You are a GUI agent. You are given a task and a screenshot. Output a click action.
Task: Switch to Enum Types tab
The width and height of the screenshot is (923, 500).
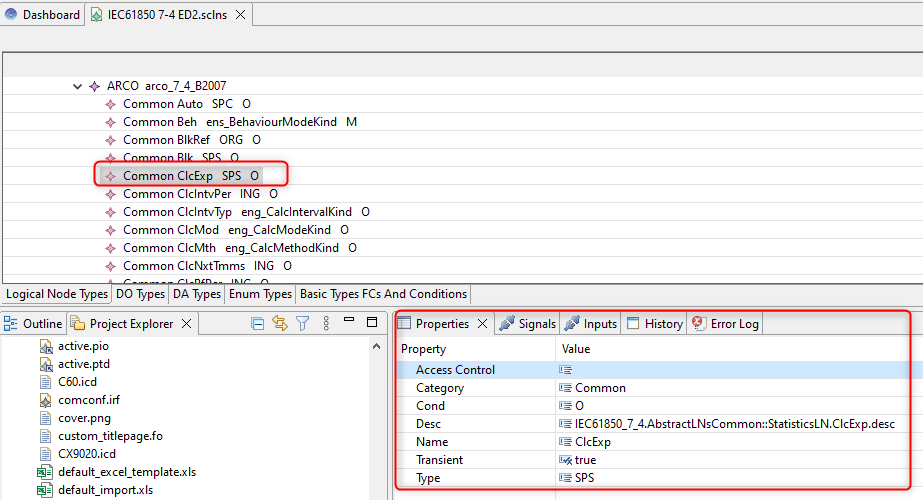[261, 294]
